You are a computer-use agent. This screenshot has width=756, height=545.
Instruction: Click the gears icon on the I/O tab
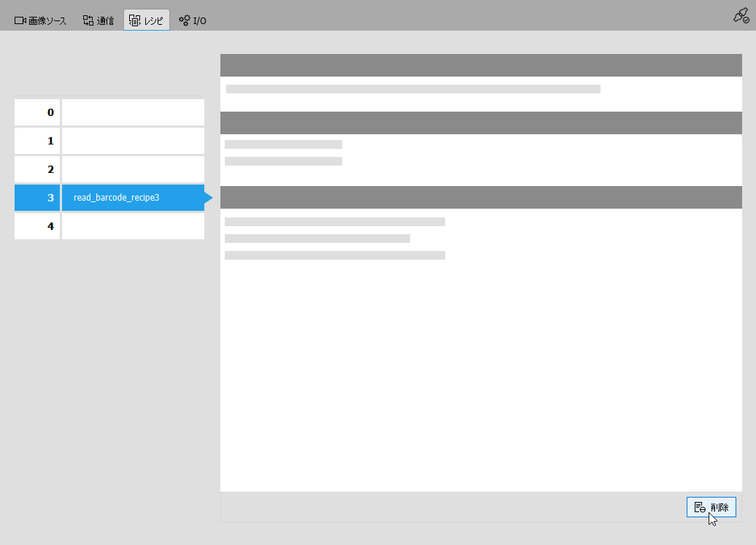coord(185,20)
